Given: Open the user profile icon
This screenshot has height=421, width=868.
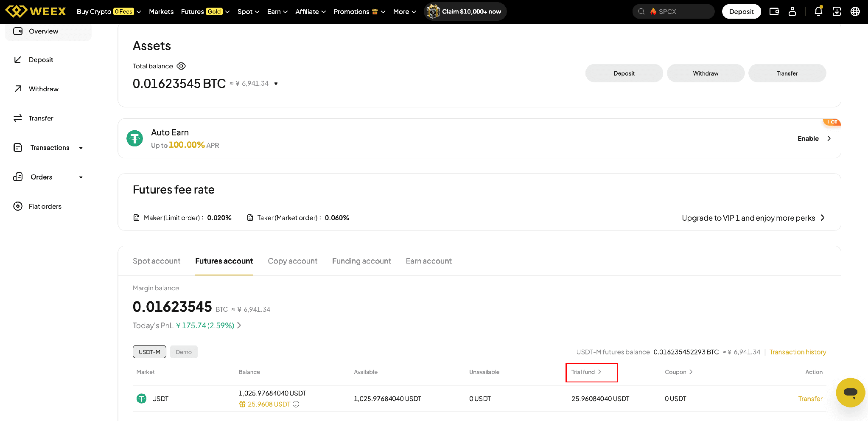Looking at the screenshot, I should pos(792,11).
